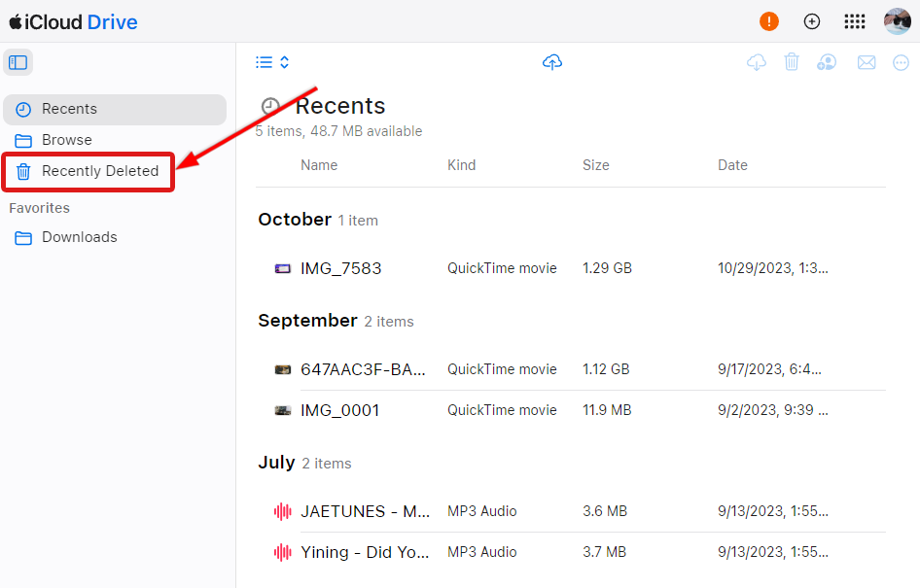Sort by the Kind column header
Viewport: 920px width, 588px height.
point(462,165)
